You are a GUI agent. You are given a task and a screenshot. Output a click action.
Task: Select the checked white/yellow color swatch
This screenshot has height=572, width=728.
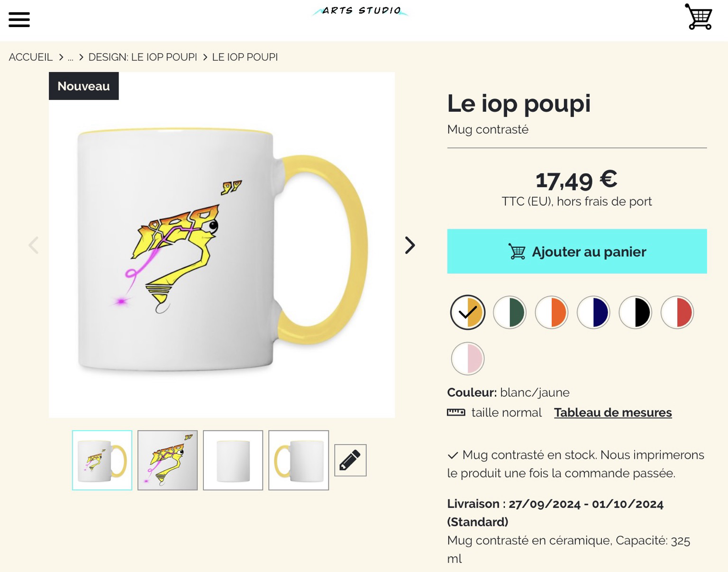pyautogui.click(x=468, y=312)
